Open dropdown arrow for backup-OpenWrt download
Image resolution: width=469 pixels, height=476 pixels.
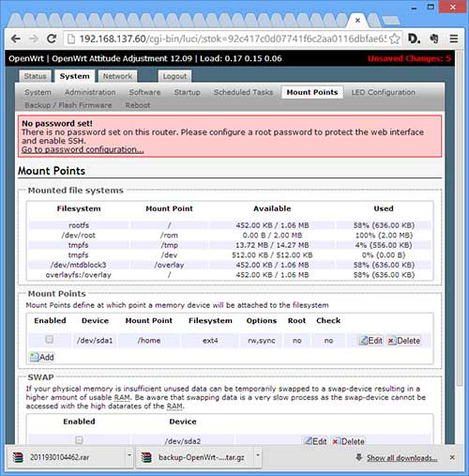[x=258, y=455]
